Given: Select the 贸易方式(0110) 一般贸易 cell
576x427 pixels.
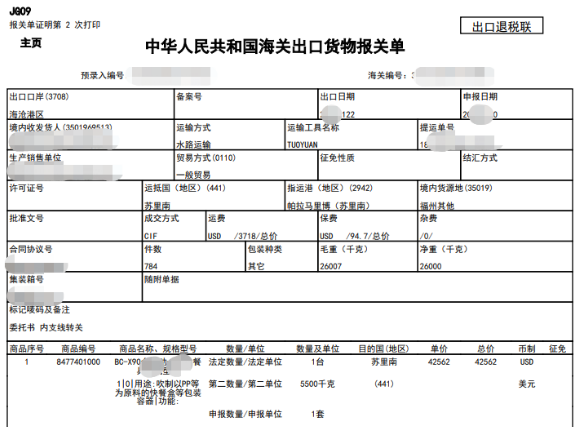Looking at the screenshot, I should click(246, 165).
